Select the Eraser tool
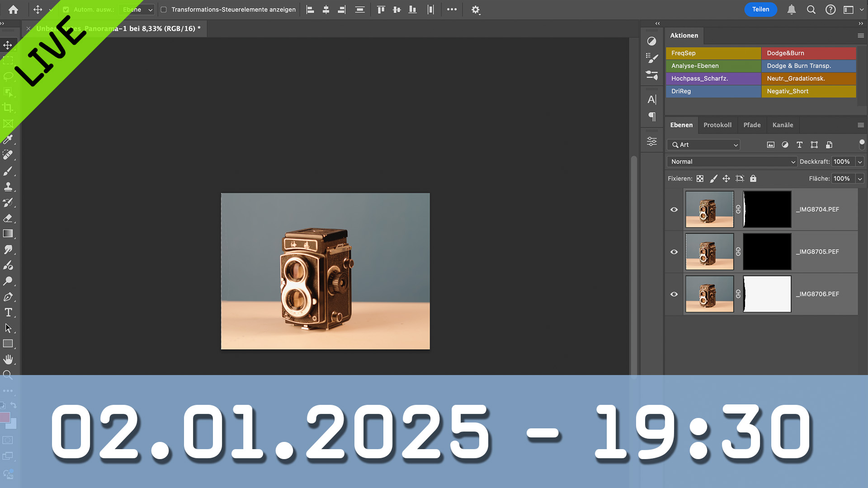Viewport: 868px width, 488px height. pyautogui.click(x=8, y=218)
